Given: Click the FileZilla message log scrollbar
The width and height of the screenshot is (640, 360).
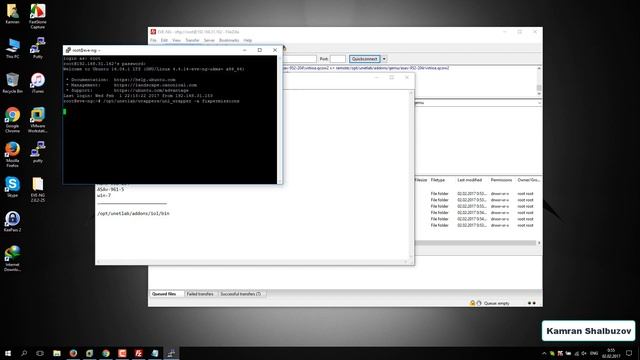Looking at the screenshot, I should click(x=539, y=81).
